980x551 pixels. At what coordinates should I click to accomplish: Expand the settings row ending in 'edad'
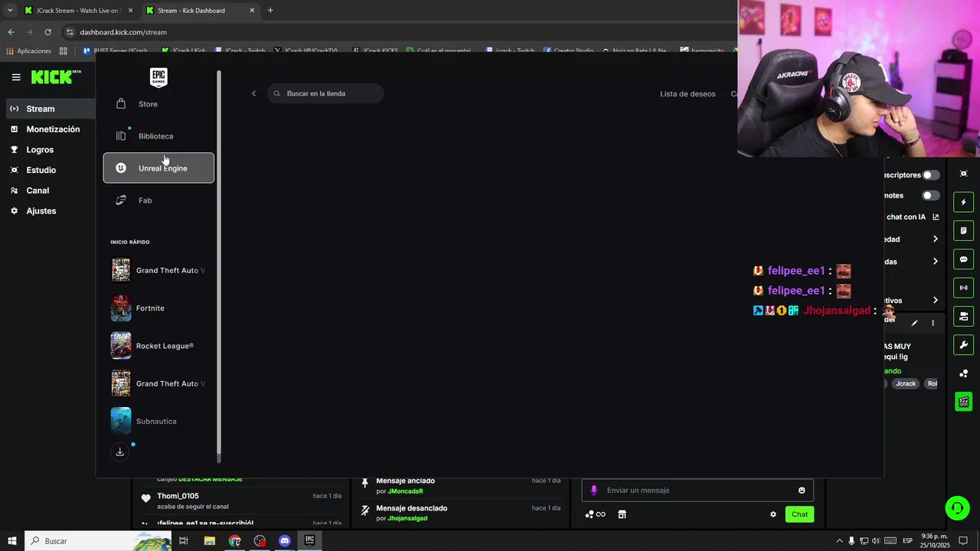pyautogui.click(x=935, y=240)
